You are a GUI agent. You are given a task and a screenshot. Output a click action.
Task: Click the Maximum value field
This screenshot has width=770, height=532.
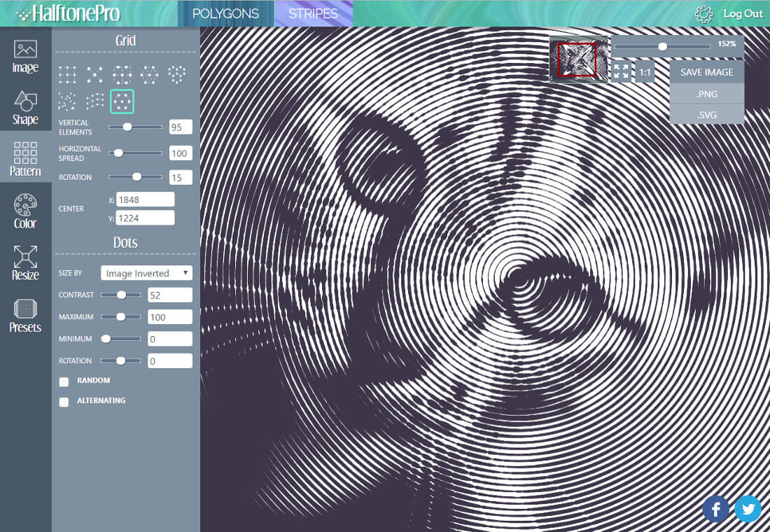(x=170, y=317)
